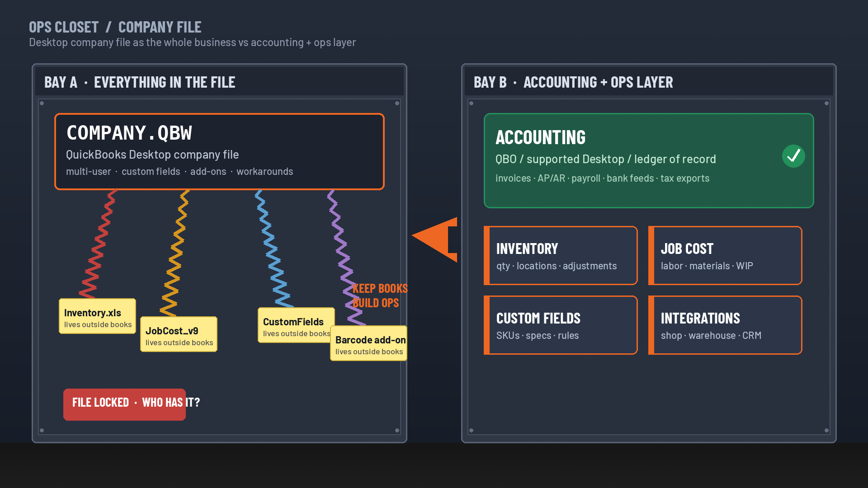Image resolution: width=868 pixels, height=488 pixels.
Task: Click the subtitle 'Desktop company file as the whole business'
Action: tap(192, 42)
